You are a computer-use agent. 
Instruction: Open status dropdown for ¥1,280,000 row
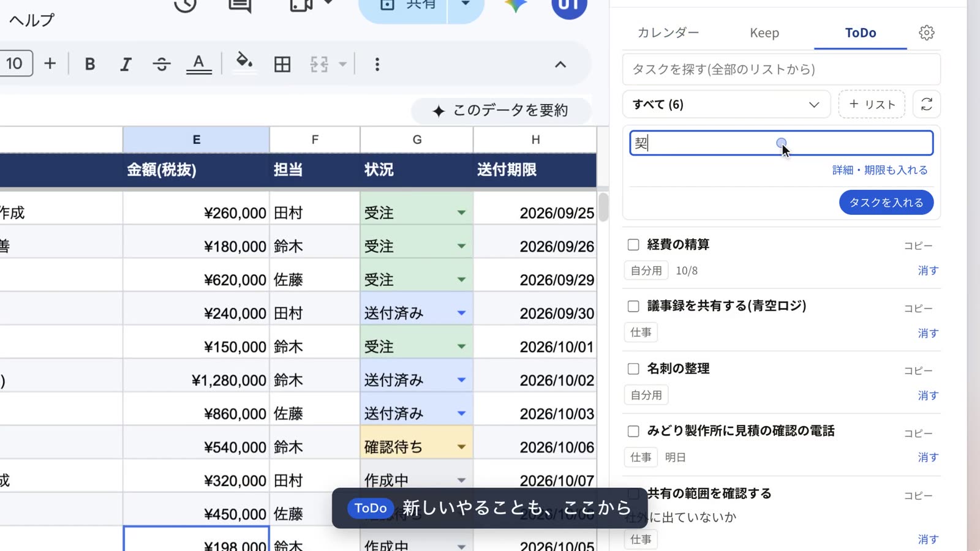coord(461,380)
